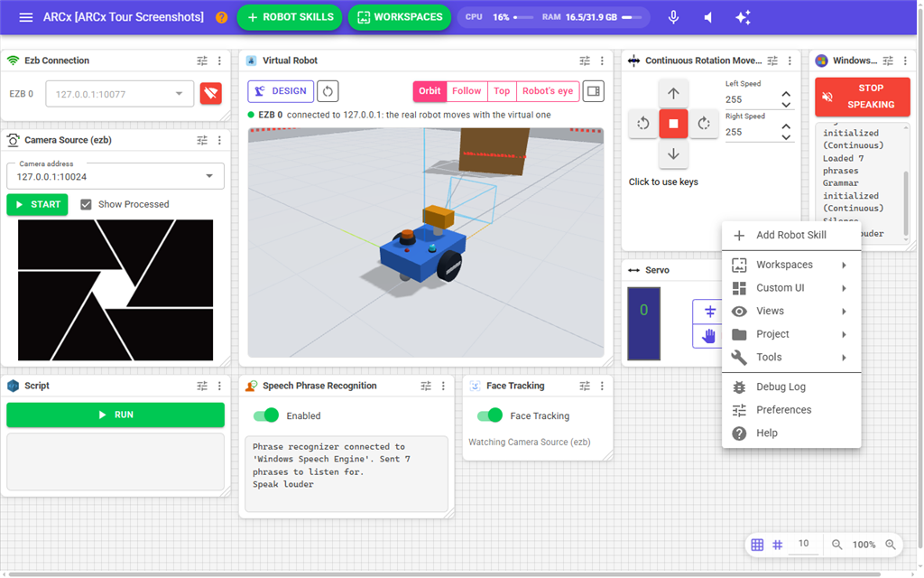Expand the Custom UI submenu

pyautogui.click(x=791, y=288)
